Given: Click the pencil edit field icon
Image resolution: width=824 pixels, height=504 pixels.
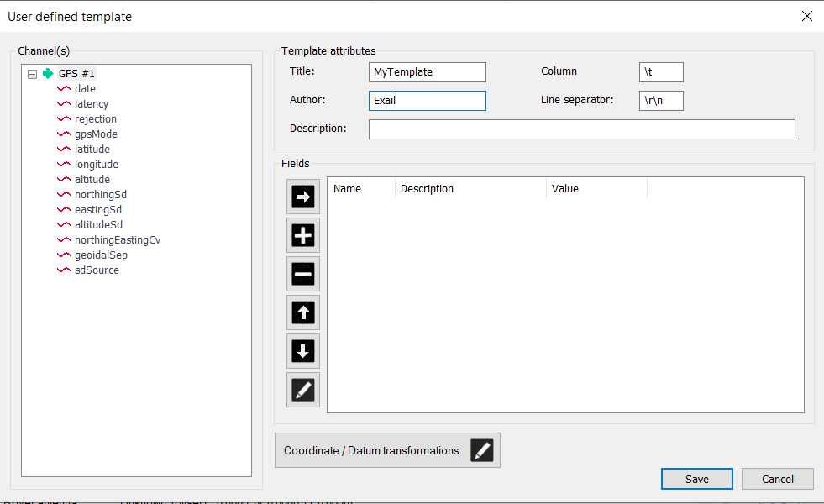Looking at the screenshot, I should [303, 390].
